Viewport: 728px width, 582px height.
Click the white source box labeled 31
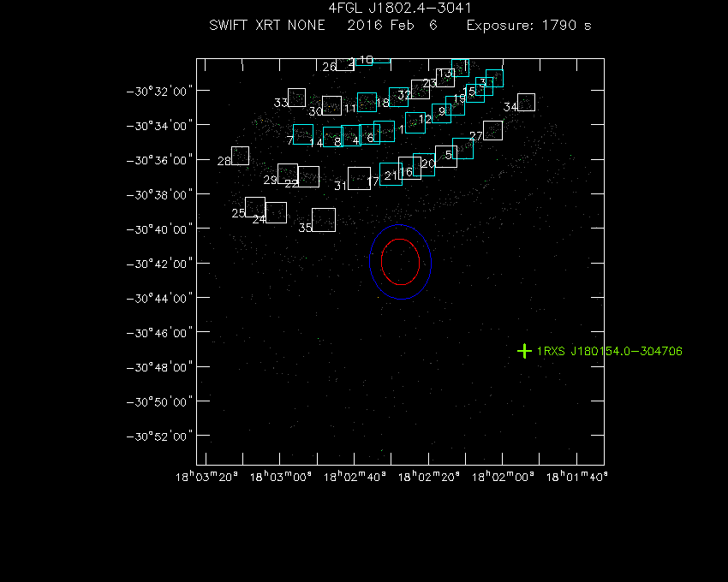[x=359, y=179]
